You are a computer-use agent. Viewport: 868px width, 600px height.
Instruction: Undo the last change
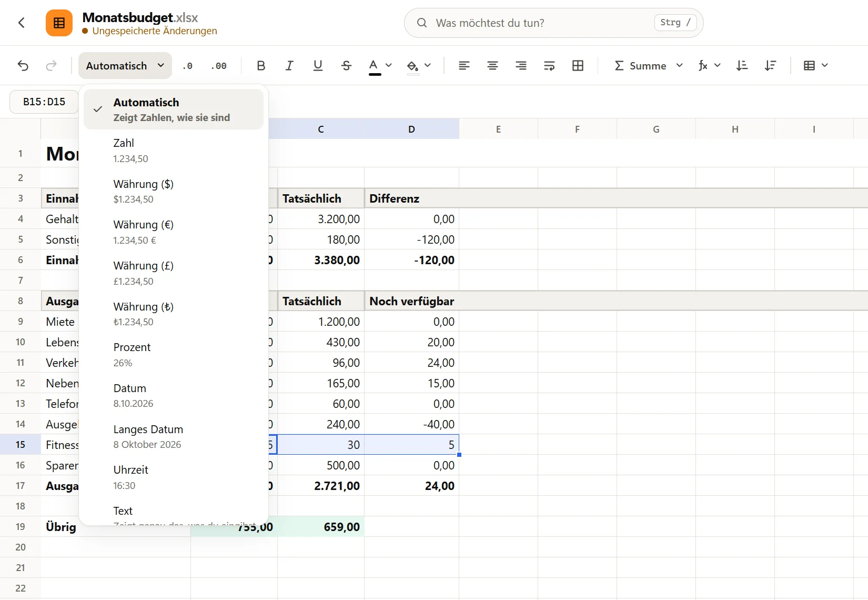[23, 66]
